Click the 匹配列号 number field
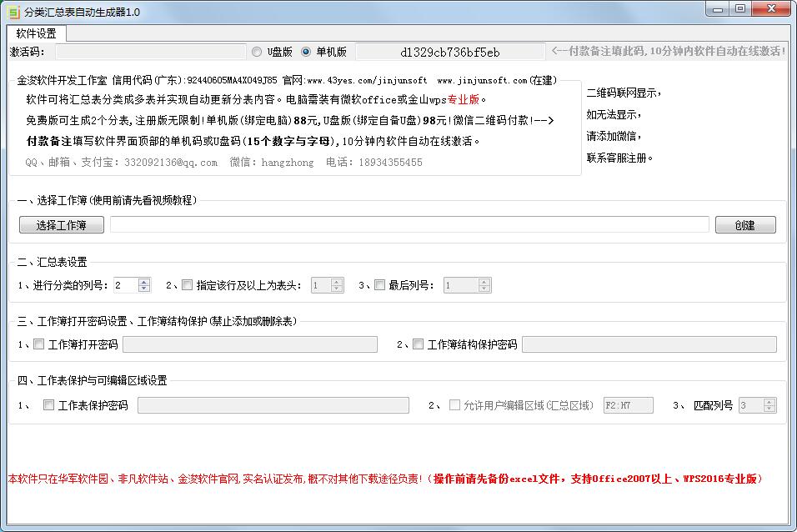The height and width of the screenshot is (532, 797). pyautogui.click(x=751, y=405)
